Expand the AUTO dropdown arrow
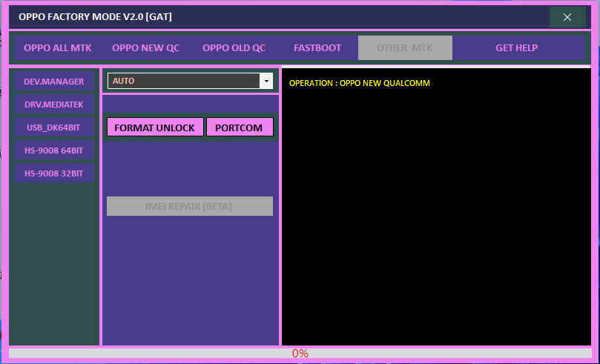 [x=266, y=81]
